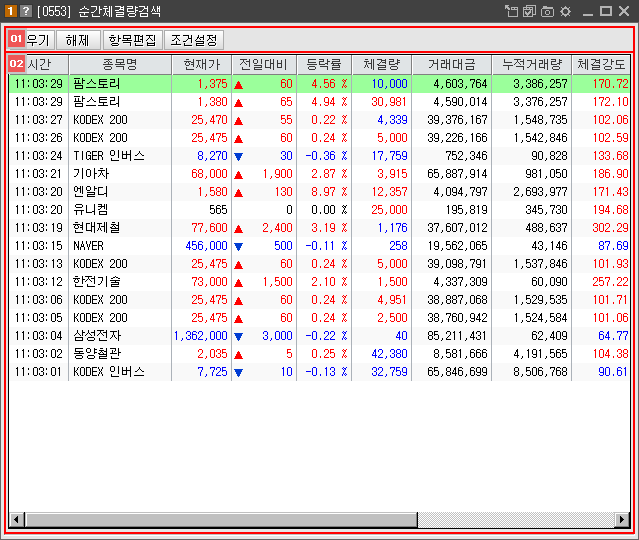
Task: Click 삼성전자 price 1,362,000
Action: coord(201,336)
